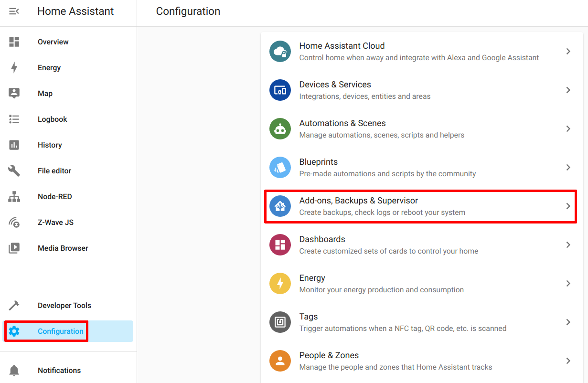The width and height of the screenshot is (588, 383).
Task: Click the Home Assistant sidebar title
Action: click(75, 11)
